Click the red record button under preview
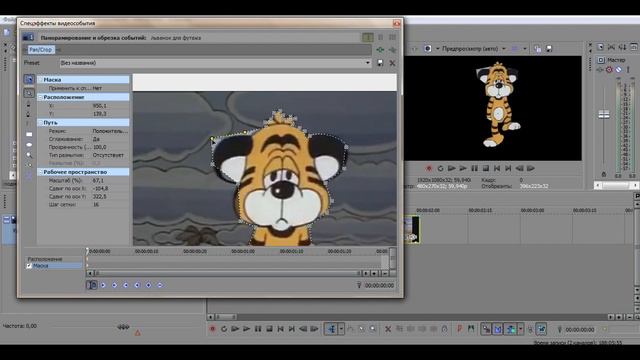Image resolution: width=640 pixels, height=360 pixels. point(429,168)
